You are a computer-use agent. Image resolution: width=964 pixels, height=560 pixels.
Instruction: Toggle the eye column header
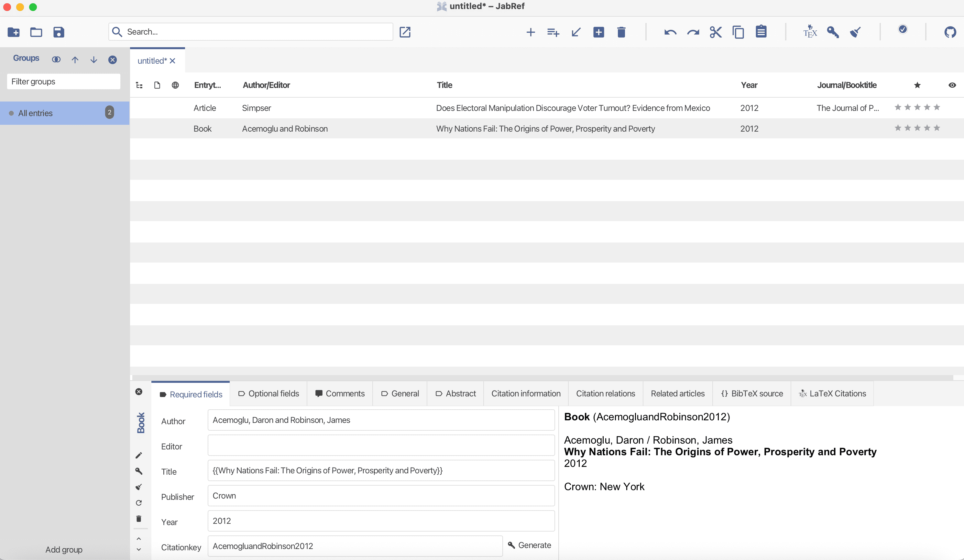coord(952,85)
